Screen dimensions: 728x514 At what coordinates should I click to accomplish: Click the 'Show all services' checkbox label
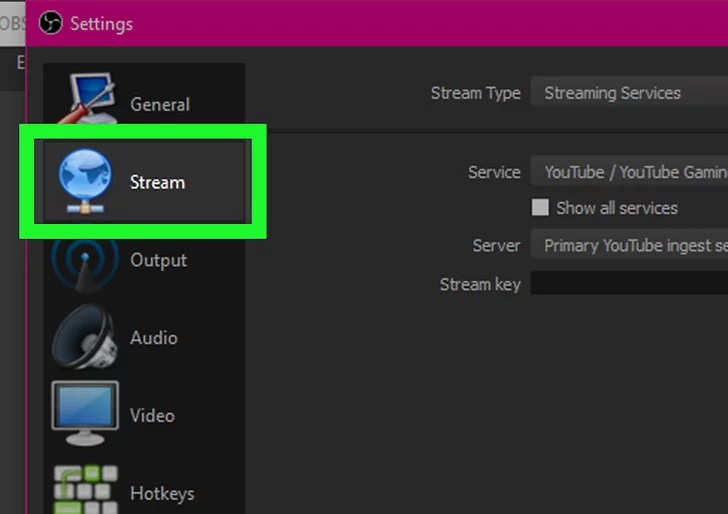pos(616,208)
